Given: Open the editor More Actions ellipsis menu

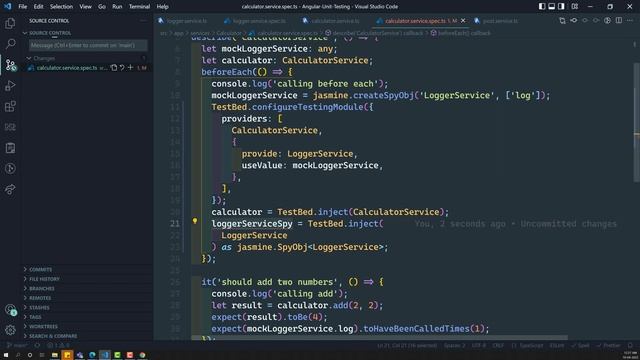Looking at the screenshot, I should click(630, 20).
